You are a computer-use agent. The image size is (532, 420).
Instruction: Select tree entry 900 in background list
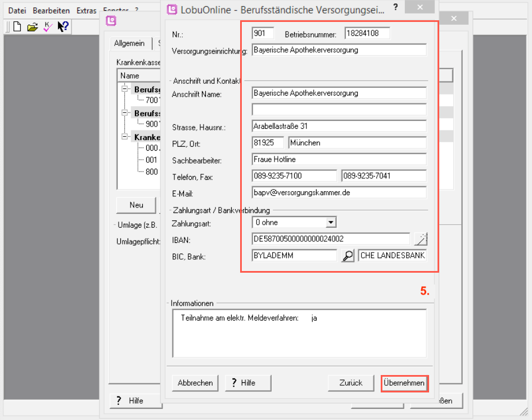(x=152, y=124)
